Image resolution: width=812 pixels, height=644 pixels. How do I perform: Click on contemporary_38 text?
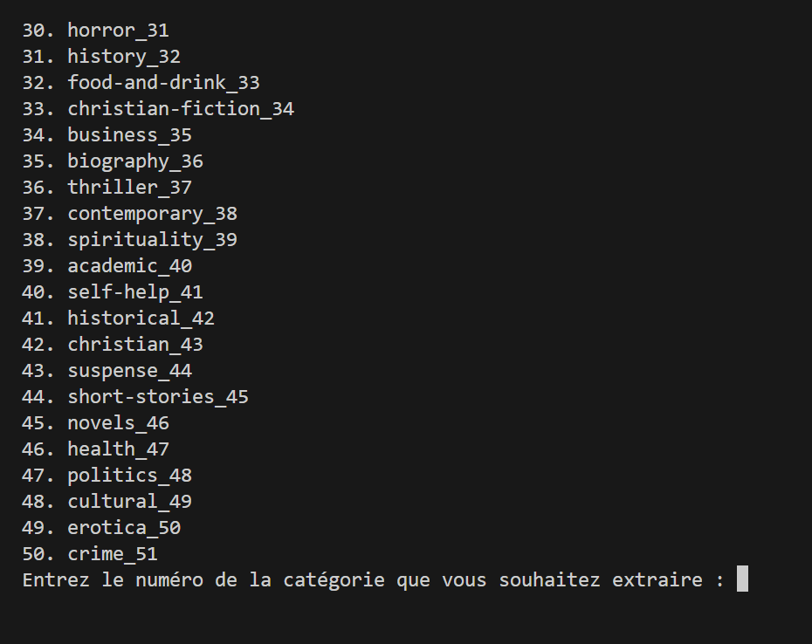coord(152,214)
